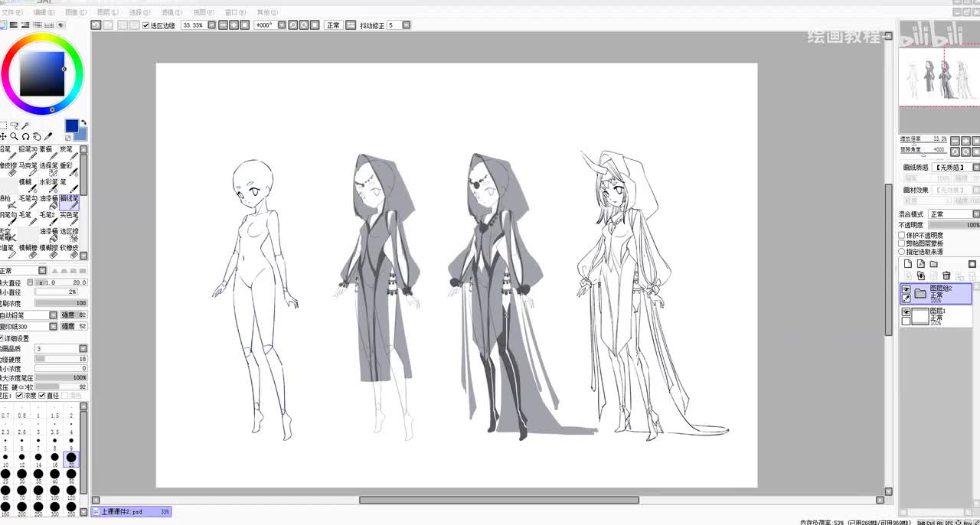Select the 马克笔 brush preset
This screenshot has width=980, height=525.
(28, 170)
